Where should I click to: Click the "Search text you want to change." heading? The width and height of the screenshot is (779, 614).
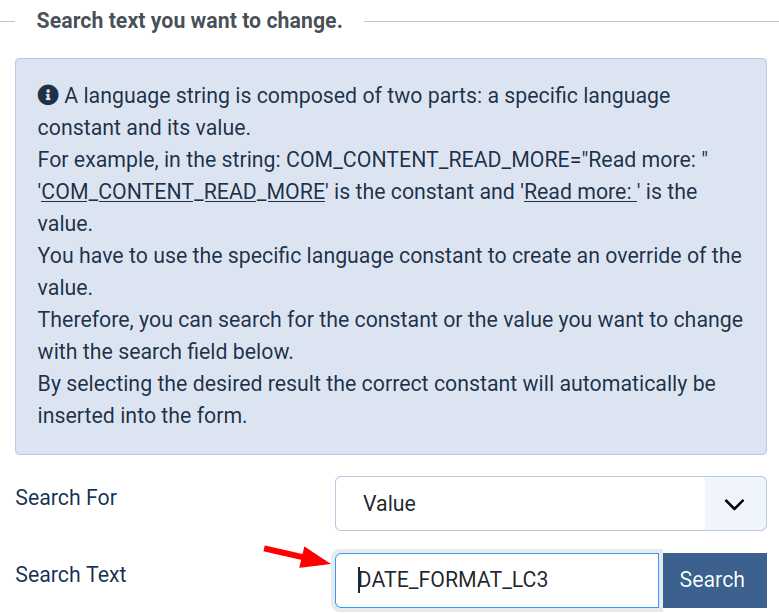pyautogui.click(x=189, y=20)
